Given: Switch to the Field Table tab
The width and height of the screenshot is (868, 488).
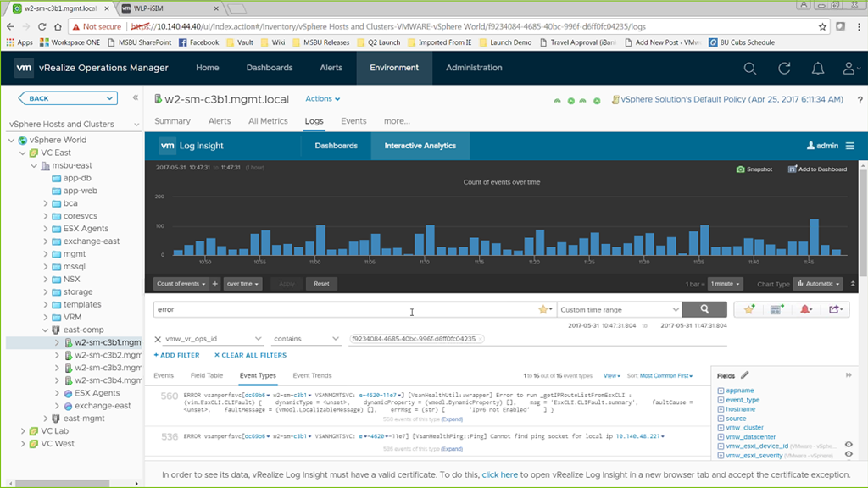Looking at the screenshot, I should (207, 375).
